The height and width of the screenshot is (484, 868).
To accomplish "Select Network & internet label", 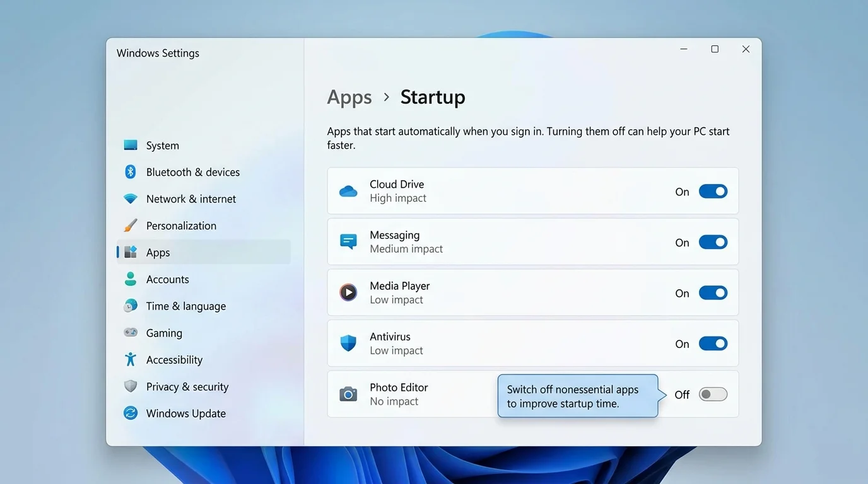I will click(191, 199).
